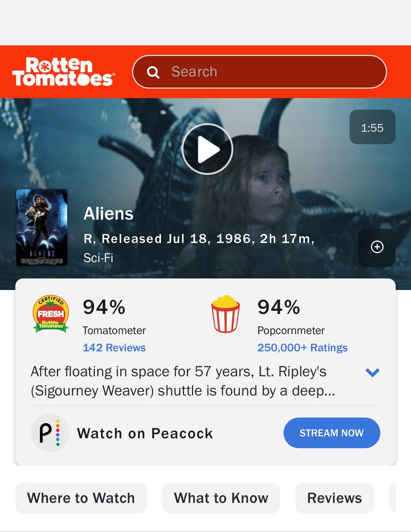The image size is (411, 532).
Task: Click the Rotten Tomatoes logo
Action: tap(63, 71)
